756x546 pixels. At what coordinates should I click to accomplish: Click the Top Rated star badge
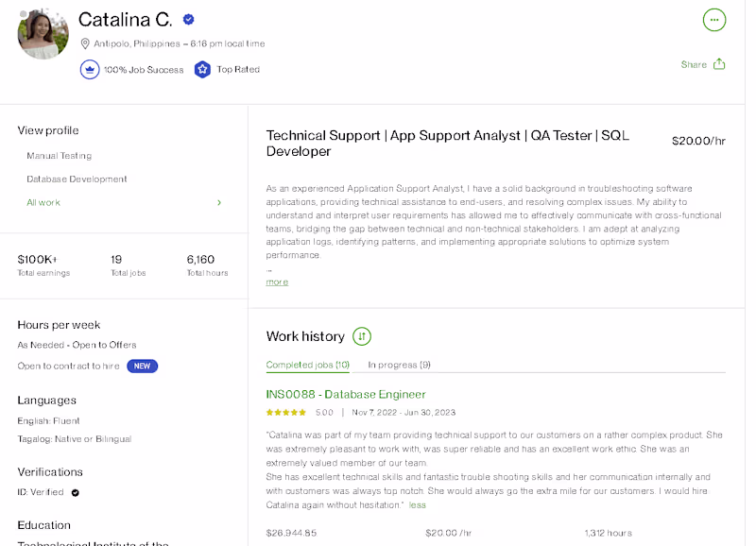tap(202, 69)
